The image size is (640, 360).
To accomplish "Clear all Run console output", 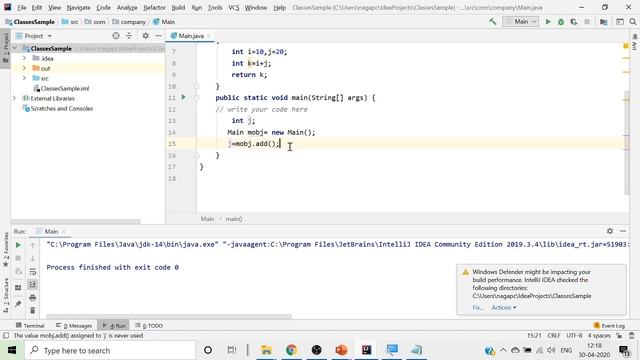I will pyautogui.click(x=33, y=311).
